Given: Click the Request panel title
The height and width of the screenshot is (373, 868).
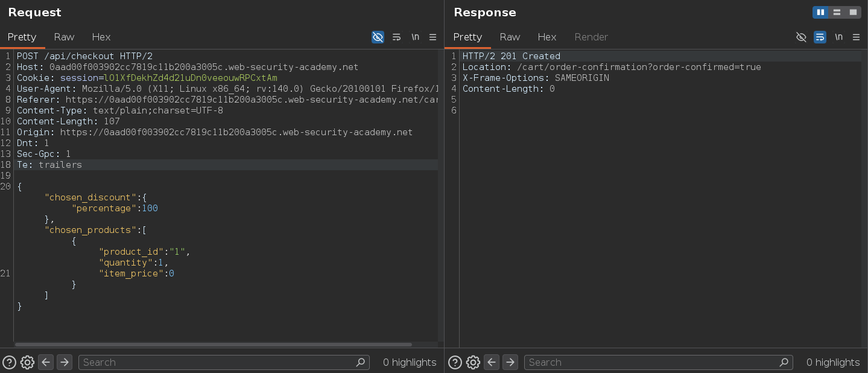Looking at the screenshot, I should [34, 12].
